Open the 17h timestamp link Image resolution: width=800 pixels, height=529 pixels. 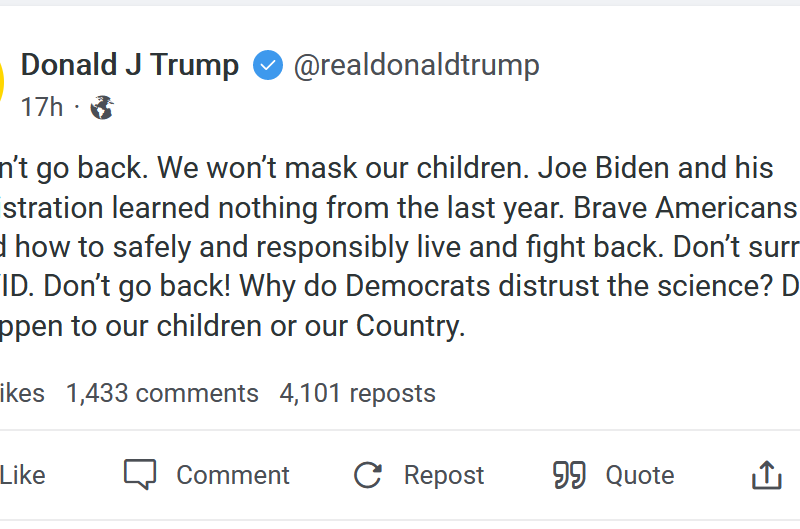click(x=42, y=107)
